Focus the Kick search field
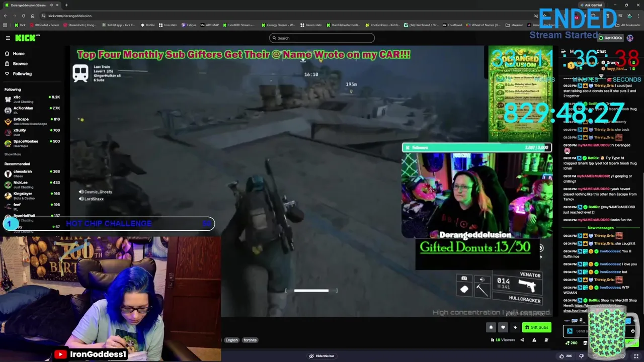The height and width of the screenshot is (362, 644). [322, 38]
